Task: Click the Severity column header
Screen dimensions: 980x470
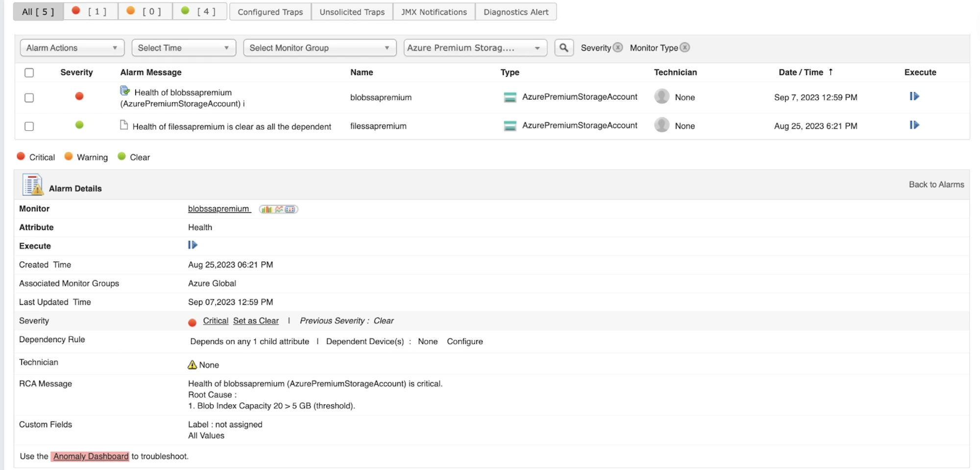Action: point(76,72)
